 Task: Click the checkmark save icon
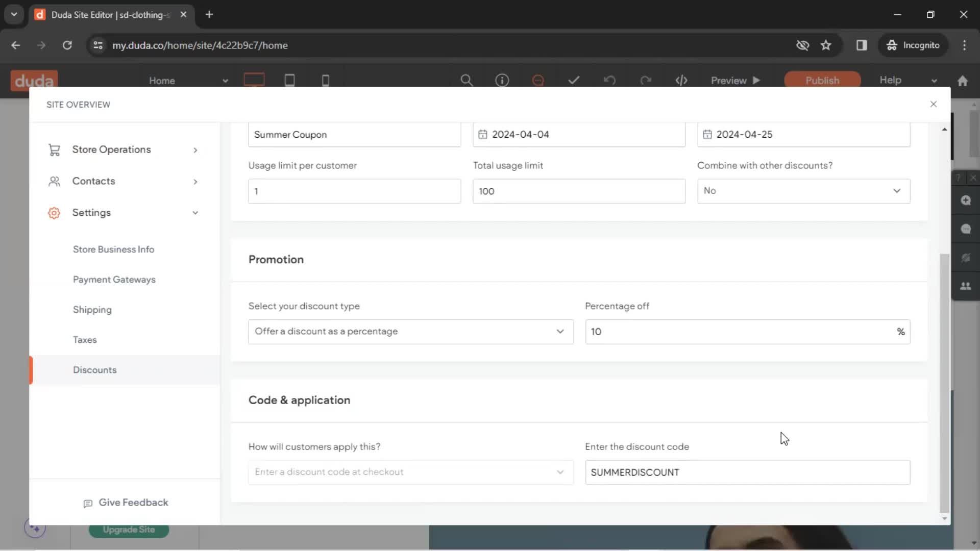(x=574, y=80)
